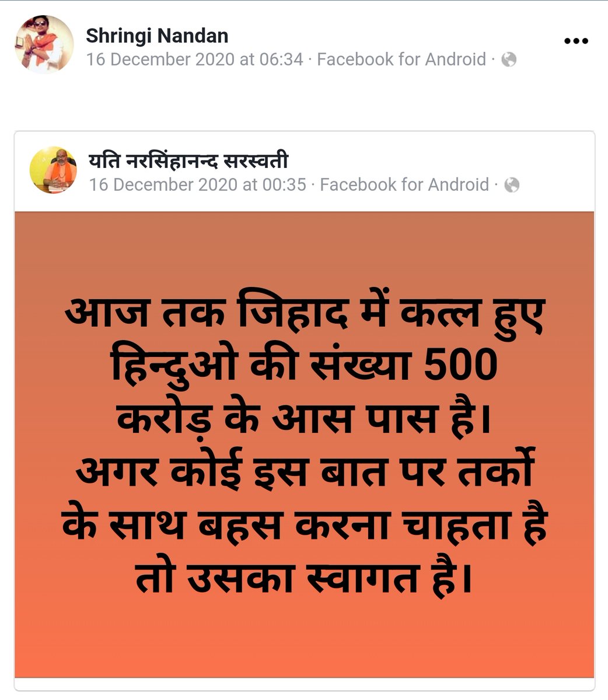Screen dimensions: 608x700
Task: Click the white header area of shared post card
Action: click(304, 171)
